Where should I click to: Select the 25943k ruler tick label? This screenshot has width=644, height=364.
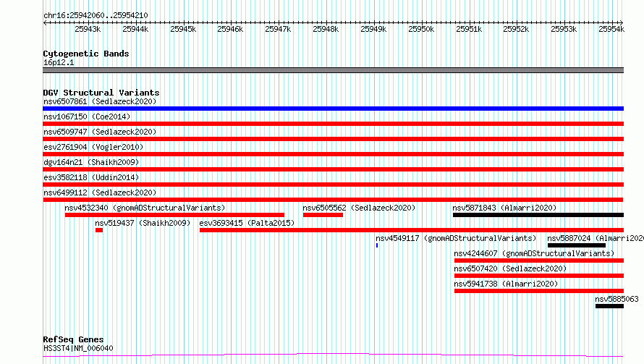tap(88, 29)
